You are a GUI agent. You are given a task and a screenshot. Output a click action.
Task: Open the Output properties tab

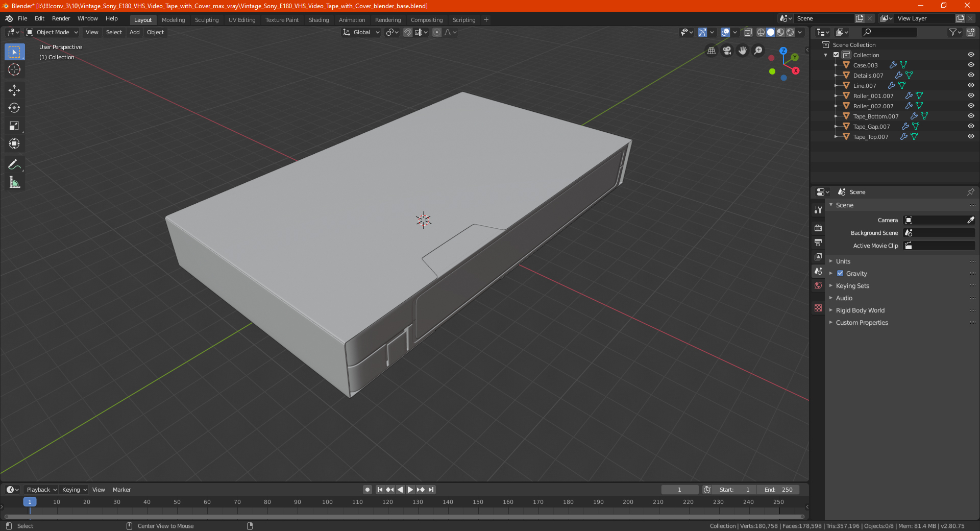tap(818, 242)
